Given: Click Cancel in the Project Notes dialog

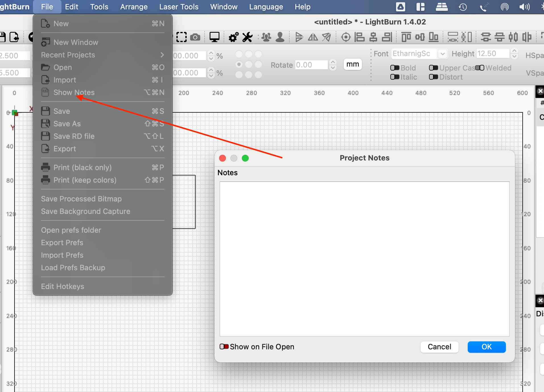Looking at the screenshot, I should pyautogui.click(x=439, y=347).
